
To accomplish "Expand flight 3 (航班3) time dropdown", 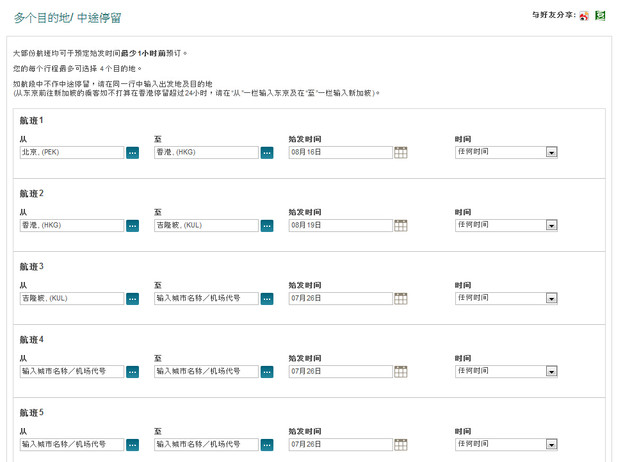I will pyautogui.click(x=551, y=299).
